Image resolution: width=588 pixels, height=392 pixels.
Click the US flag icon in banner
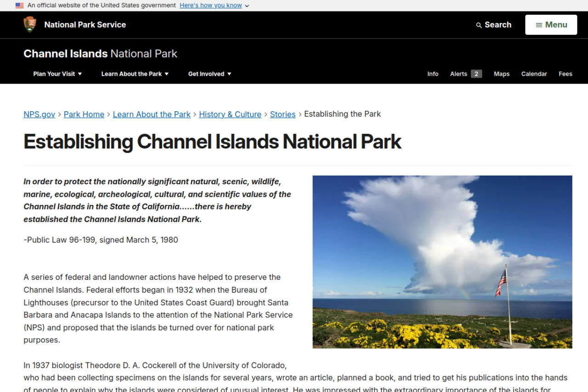pos(19,6)
